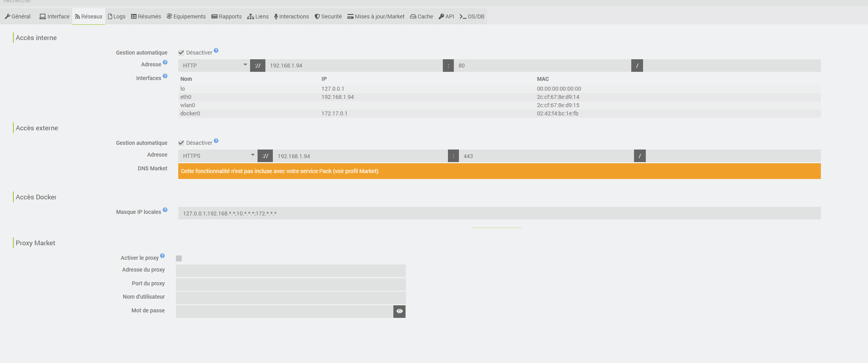868x363 pixels.
Task: Open the Mises à jour/Market tab
Action: [x=376, y=16]
